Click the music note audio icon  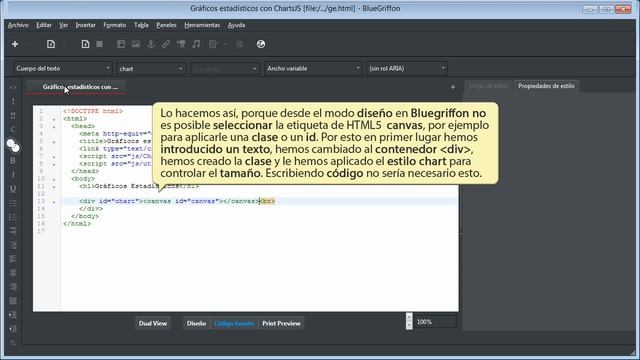coord(196,44)
